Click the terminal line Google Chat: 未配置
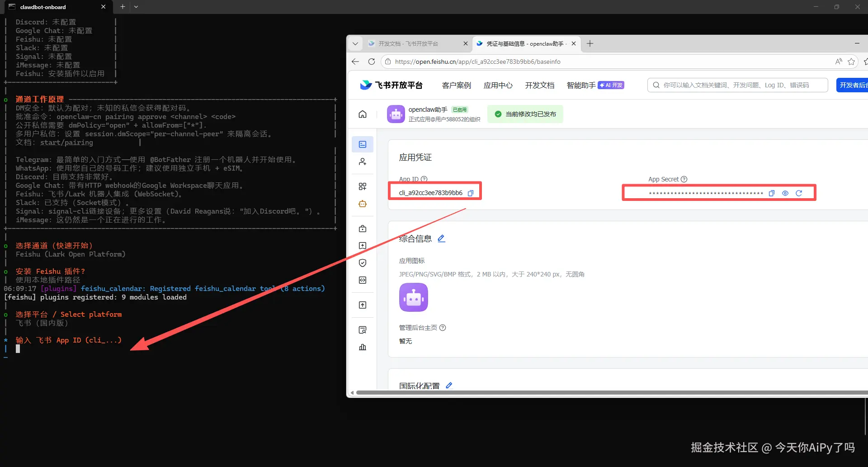The height and width of the screenshot is (467, 868). (x=54, y=31)
